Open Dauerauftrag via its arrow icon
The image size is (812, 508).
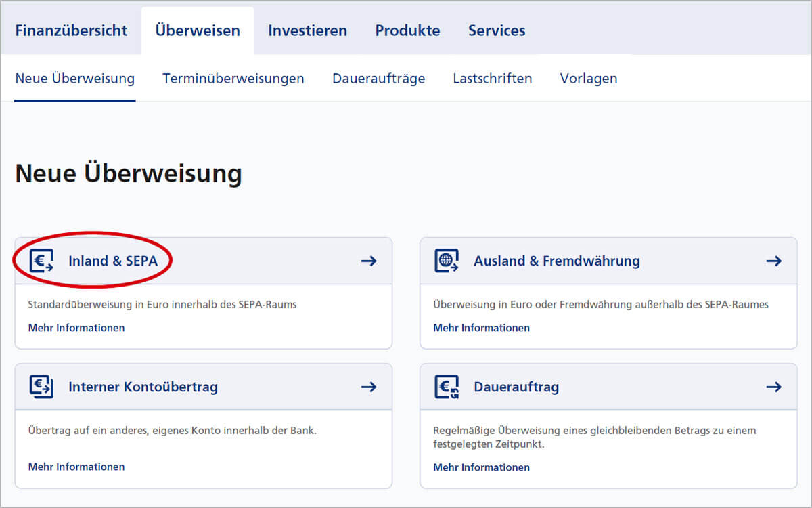tap(774, 387)
